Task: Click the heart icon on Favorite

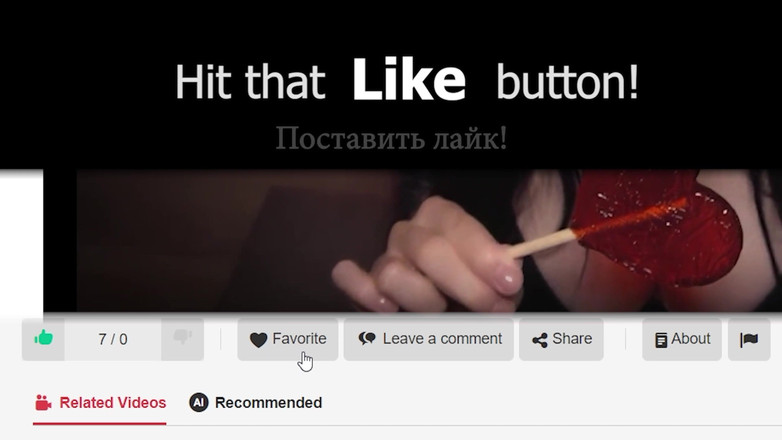Action: point(258,340)
